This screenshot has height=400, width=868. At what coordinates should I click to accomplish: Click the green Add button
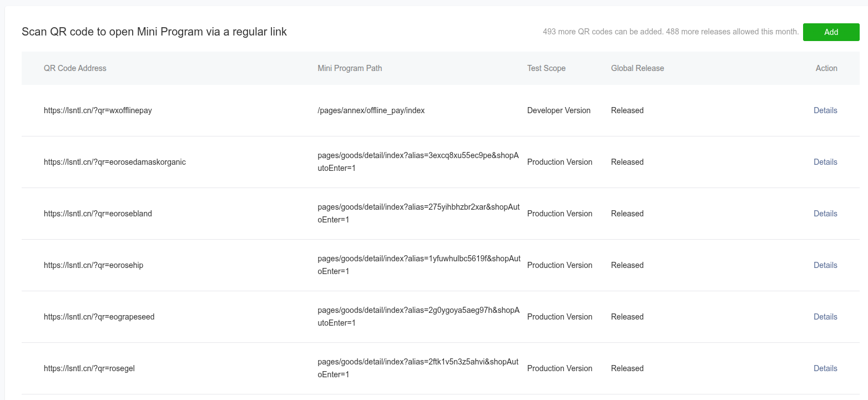pos(831,32)
